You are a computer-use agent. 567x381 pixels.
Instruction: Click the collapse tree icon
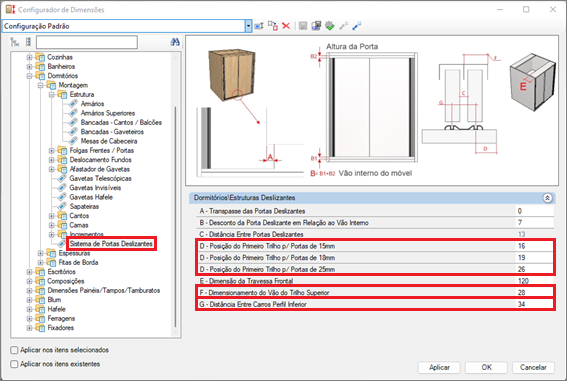29,42
